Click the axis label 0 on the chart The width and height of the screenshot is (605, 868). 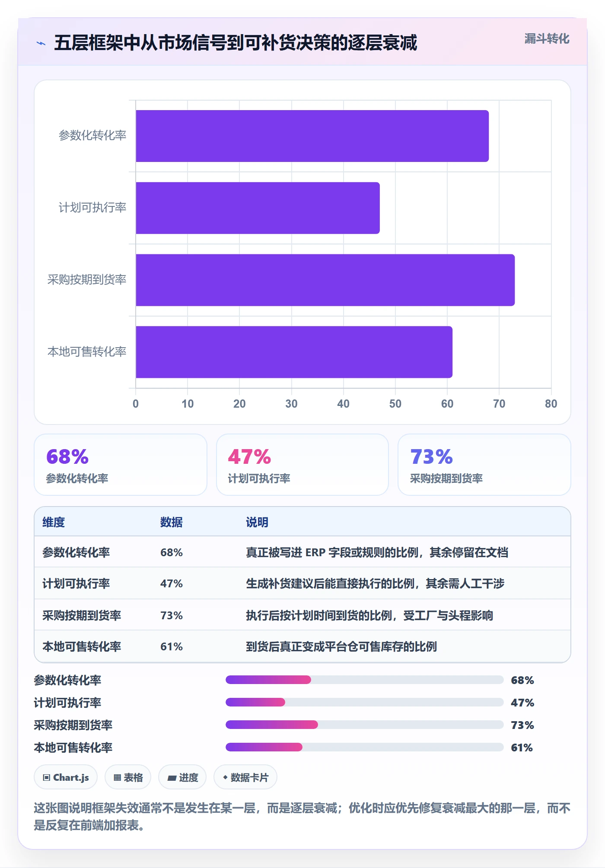click(x=136, y=404)
